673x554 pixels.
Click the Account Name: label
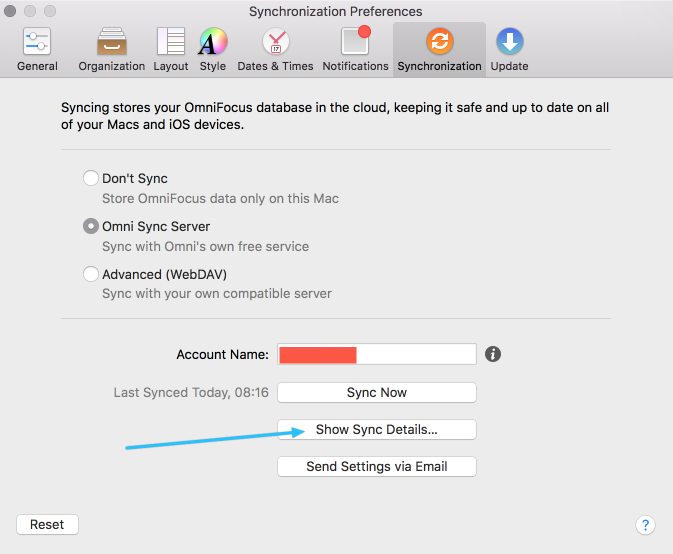[x=222, y=354]
